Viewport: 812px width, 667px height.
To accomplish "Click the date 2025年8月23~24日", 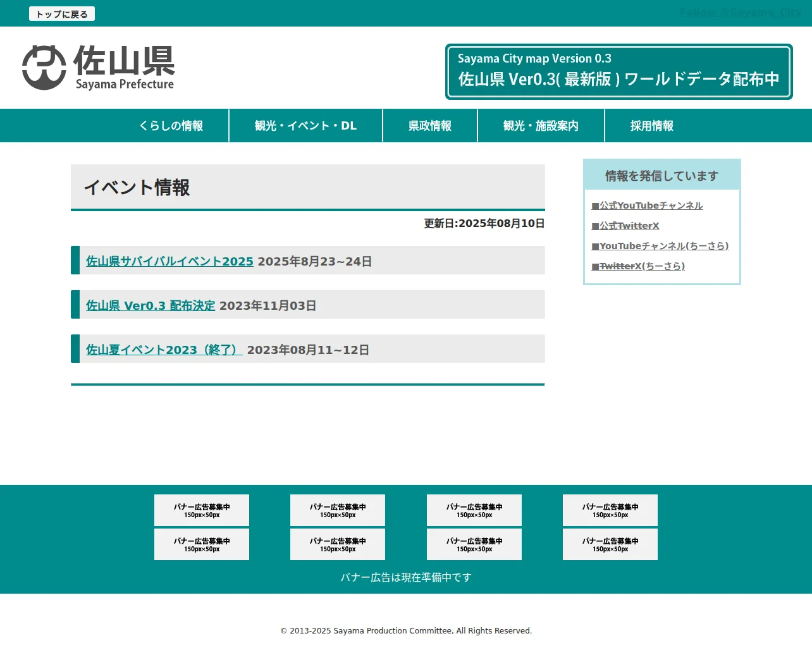I will coord(314,261).
